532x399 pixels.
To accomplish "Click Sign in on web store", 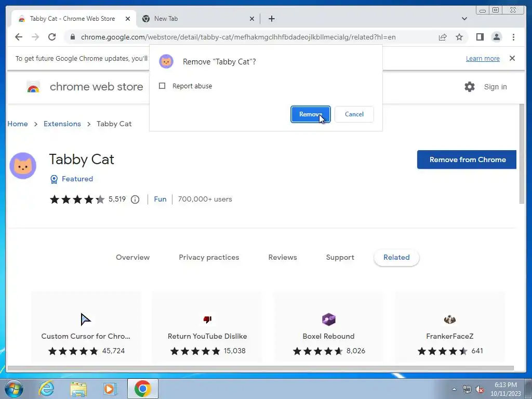I will click(495, 87).
